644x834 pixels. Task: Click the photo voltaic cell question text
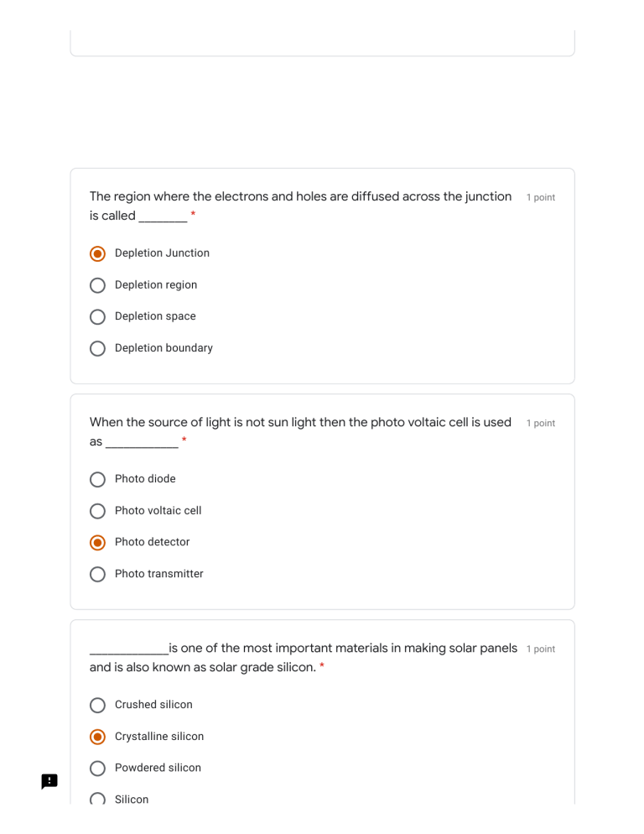coord(300,423)
